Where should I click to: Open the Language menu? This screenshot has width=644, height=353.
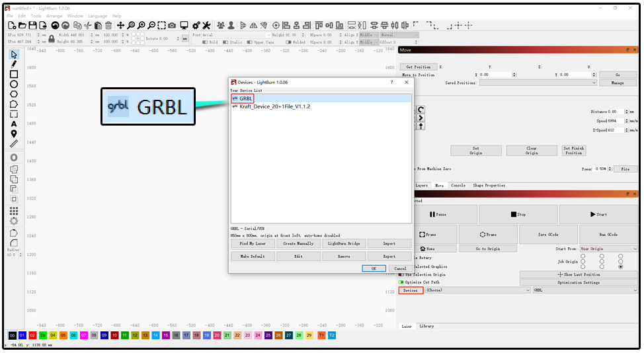point(97,16)
